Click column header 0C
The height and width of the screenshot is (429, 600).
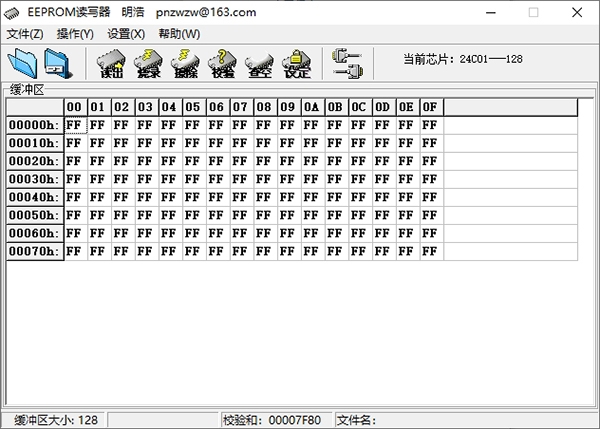(360, 107)
